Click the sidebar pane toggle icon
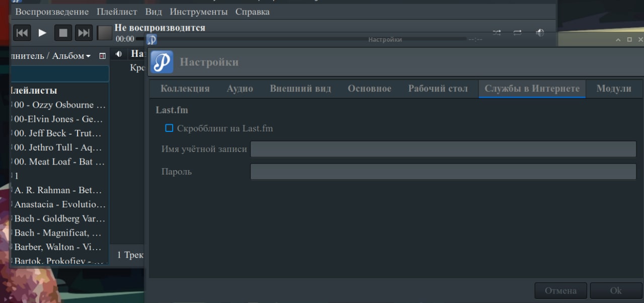 [x=103, y=56]
